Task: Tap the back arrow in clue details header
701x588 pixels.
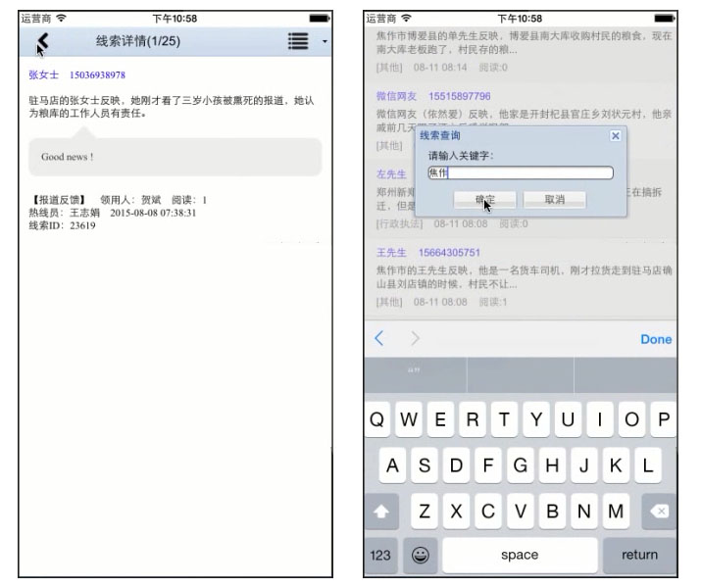Action: point(42,41)
